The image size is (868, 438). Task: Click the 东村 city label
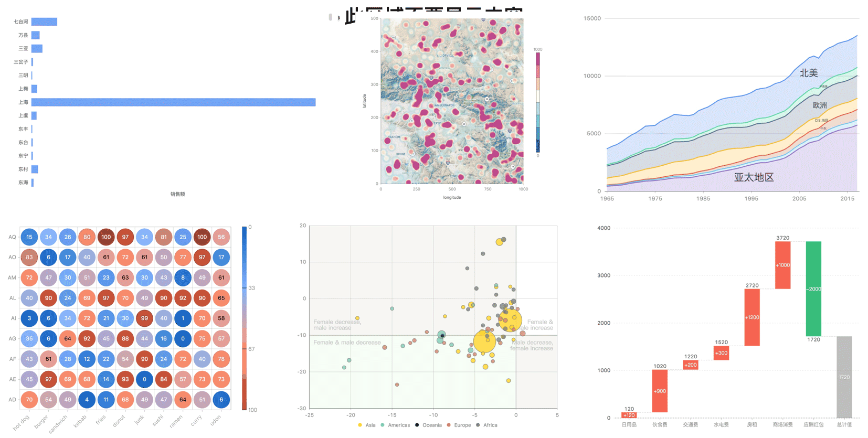pyautogui.click(x=23, y=169)
